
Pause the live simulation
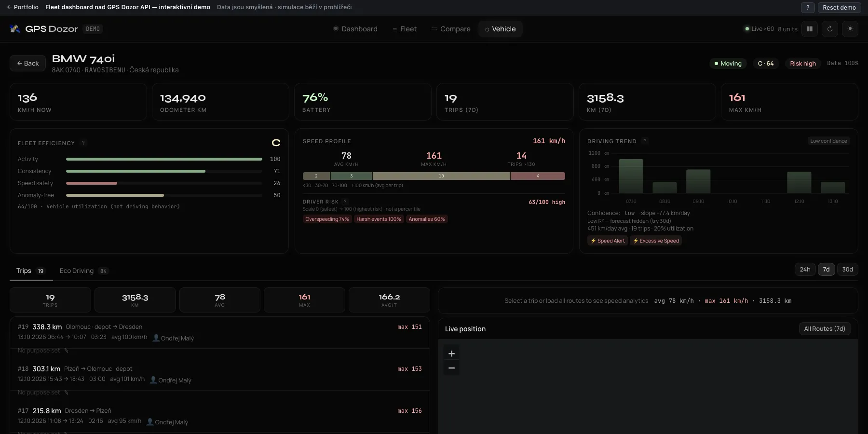(x=810, y=29)
